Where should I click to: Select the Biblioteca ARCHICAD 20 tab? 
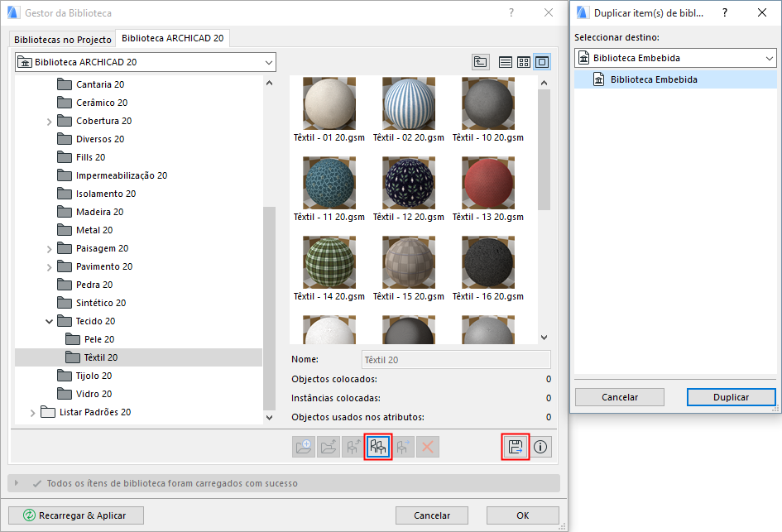coord(173,38)
